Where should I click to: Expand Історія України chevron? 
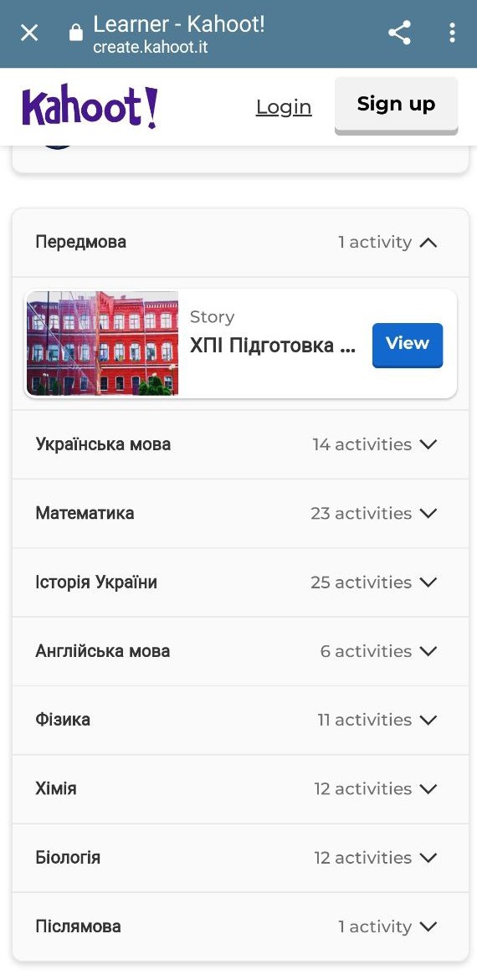coord(428,582)
